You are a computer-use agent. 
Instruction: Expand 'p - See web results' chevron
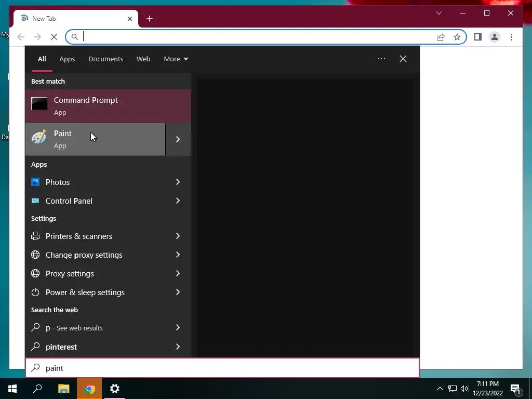178,328
